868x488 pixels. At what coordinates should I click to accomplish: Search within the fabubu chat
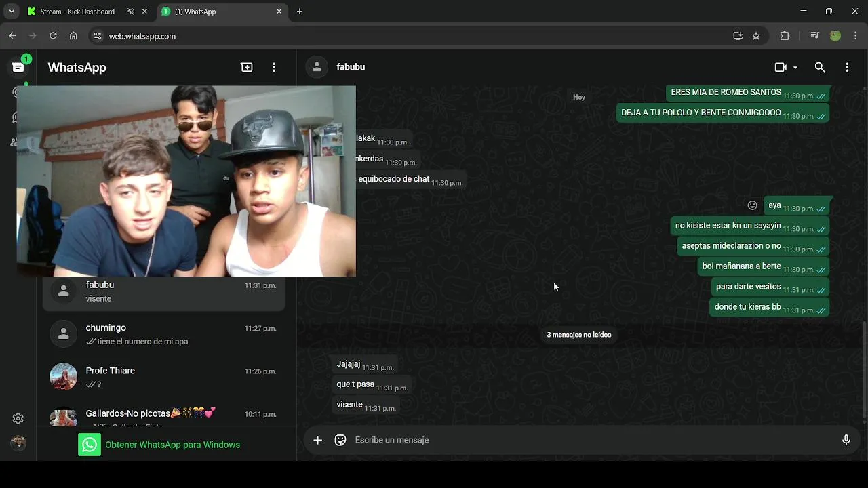820,67
